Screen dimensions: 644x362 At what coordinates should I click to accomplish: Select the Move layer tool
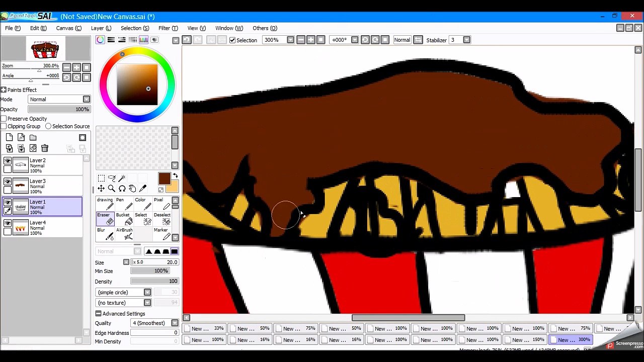click(x=101, y=189)
